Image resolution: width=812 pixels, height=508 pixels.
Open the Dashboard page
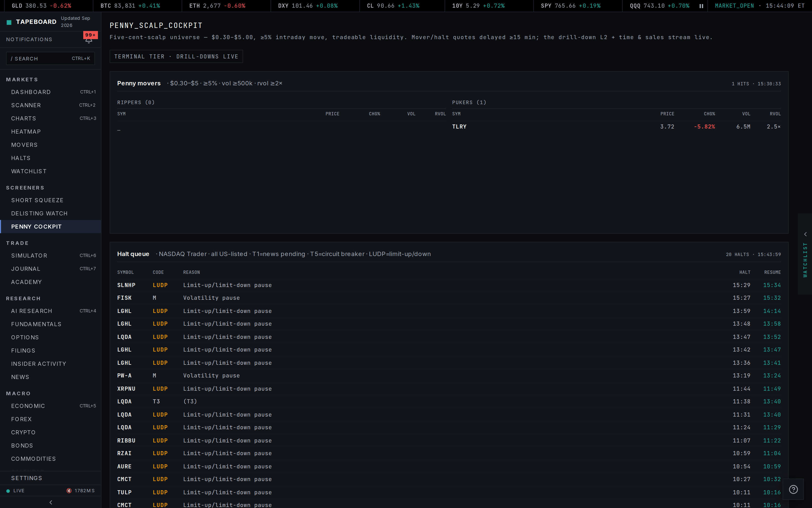coord(51,92)
